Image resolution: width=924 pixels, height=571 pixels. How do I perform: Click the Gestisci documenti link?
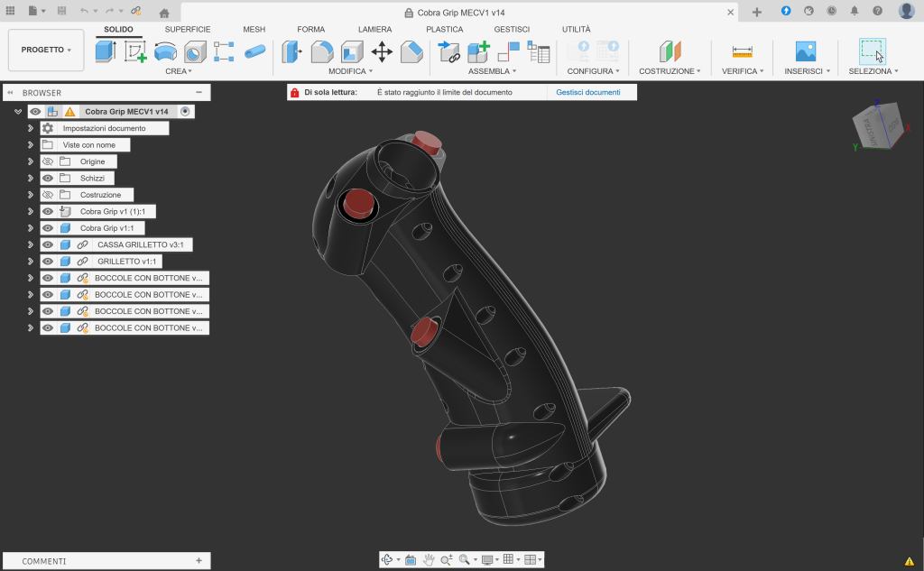587,92
